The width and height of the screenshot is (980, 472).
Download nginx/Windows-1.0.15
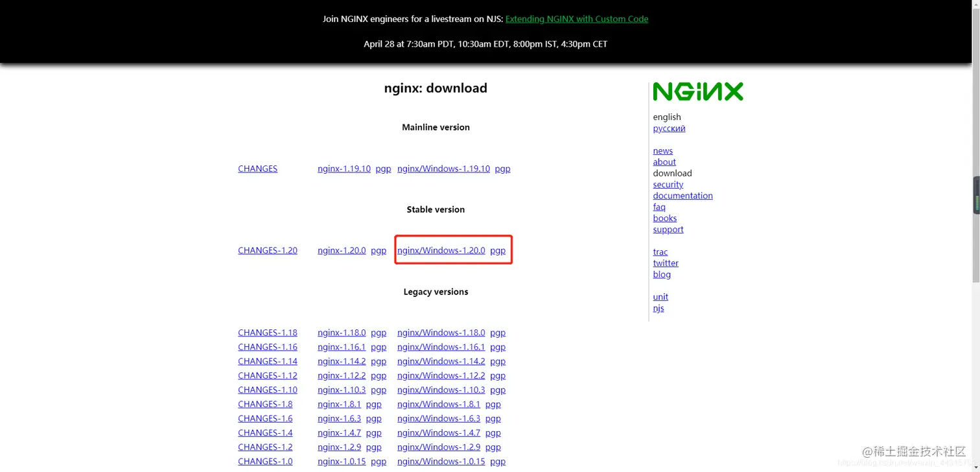pyautogui.click(x=441, y=461)
